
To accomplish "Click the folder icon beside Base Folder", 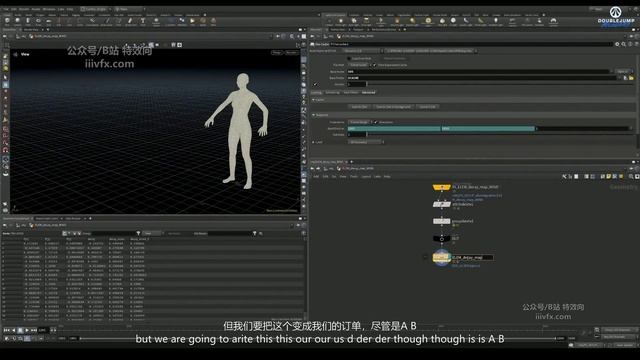I will 631,78.
